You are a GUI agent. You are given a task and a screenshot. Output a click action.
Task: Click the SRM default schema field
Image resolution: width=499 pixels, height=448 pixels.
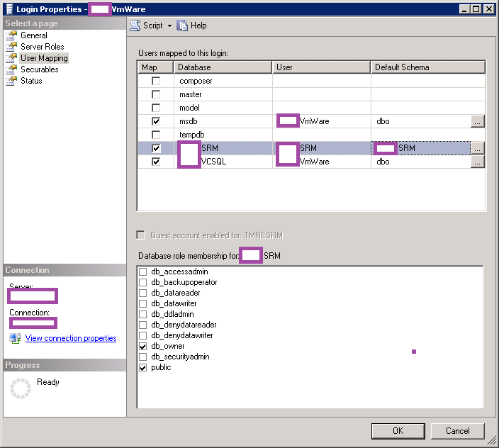(x=421, y=148)
